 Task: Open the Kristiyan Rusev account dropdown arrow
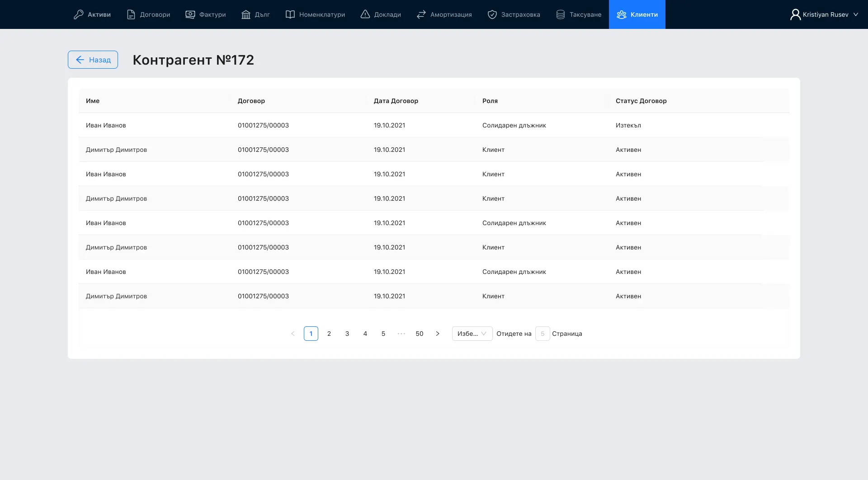coord(855,14)
